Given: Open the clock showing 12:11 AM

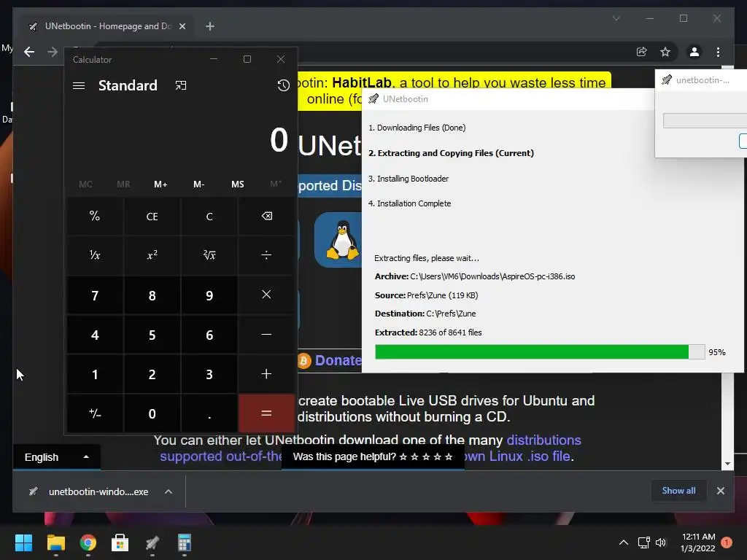Looking at the screenshot, I should pyautogui.click(x=698, y=542).
